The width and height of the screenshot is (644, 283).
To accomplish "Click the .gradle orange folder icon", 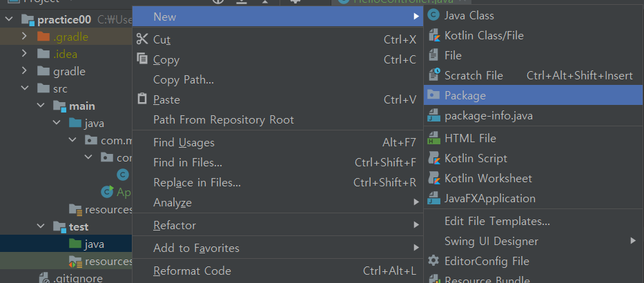I will pyautogui.click(x=43, y=37).
